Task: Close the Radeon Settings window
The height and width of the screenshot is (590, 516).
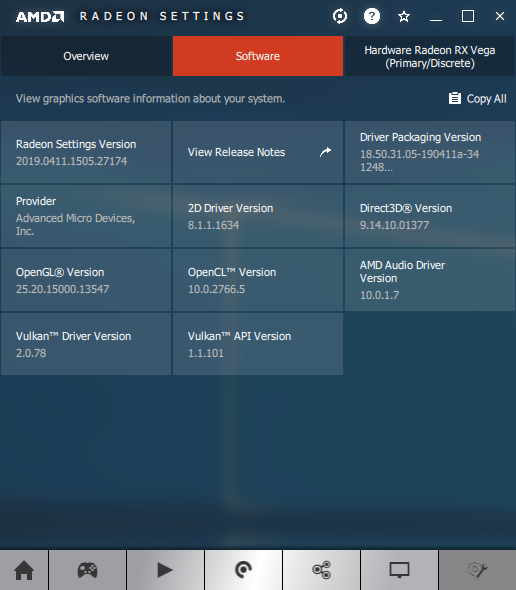Action: point(500,16)
